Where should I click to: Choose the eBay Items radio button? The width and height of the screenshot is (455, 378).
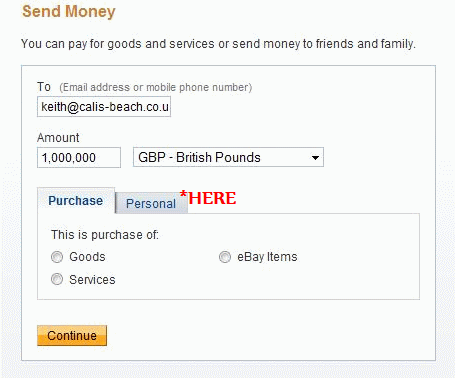click(x=225, y=257)
